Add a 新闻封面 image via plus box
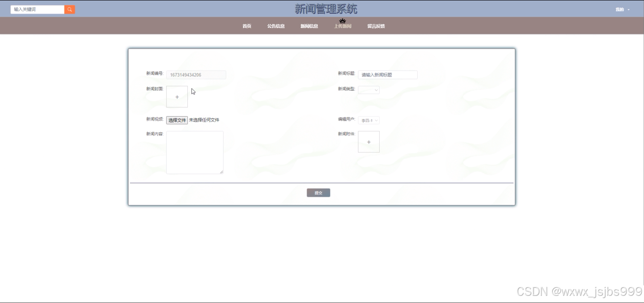The image size is (644, 303). coord(177,97)
